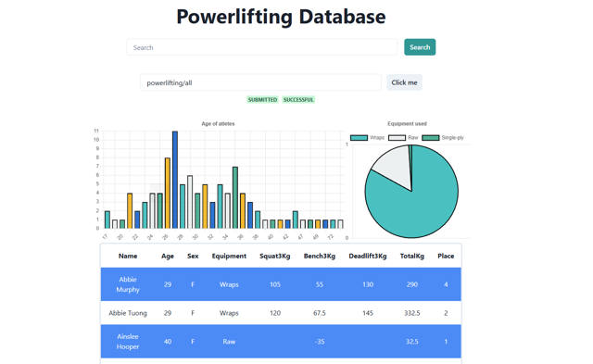Screen dimensions: 593x364
Task: Click the Place column header
Action: [446, 256]
